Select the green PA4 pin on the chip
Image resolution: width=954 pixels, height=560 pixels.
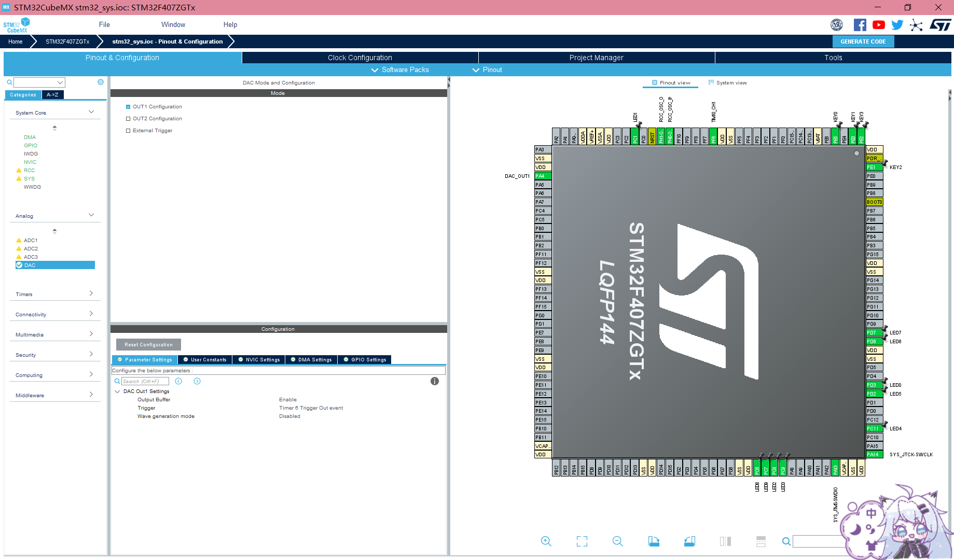coord(542,175)
